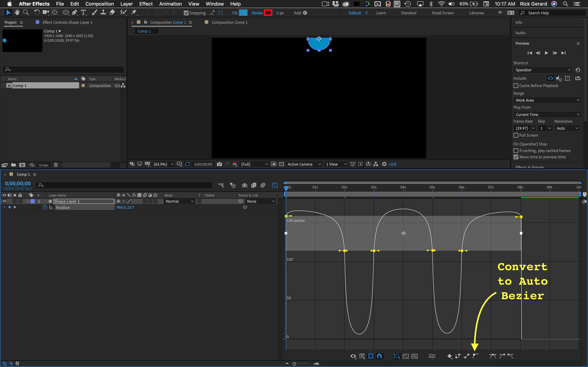Click Position property stopwatch icon
Screen dimensions: 588x367
(x=45, y=207)
